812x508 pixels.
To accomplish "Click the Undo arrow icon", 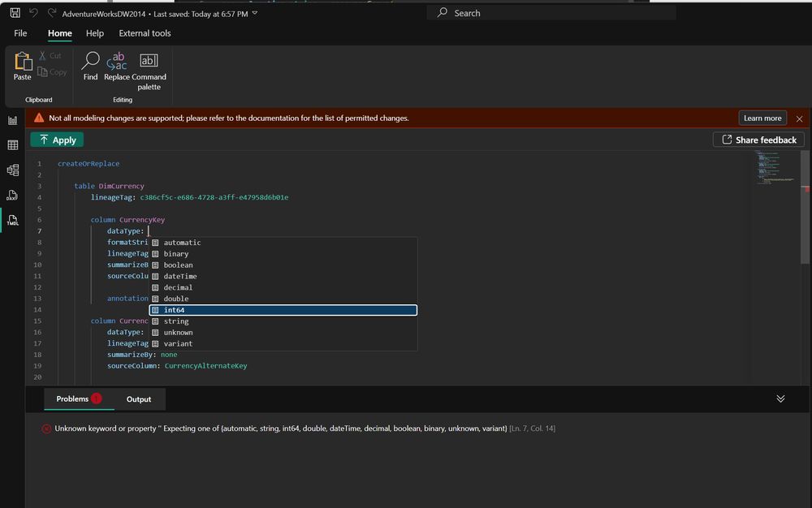I will click(x=33, y=13).
